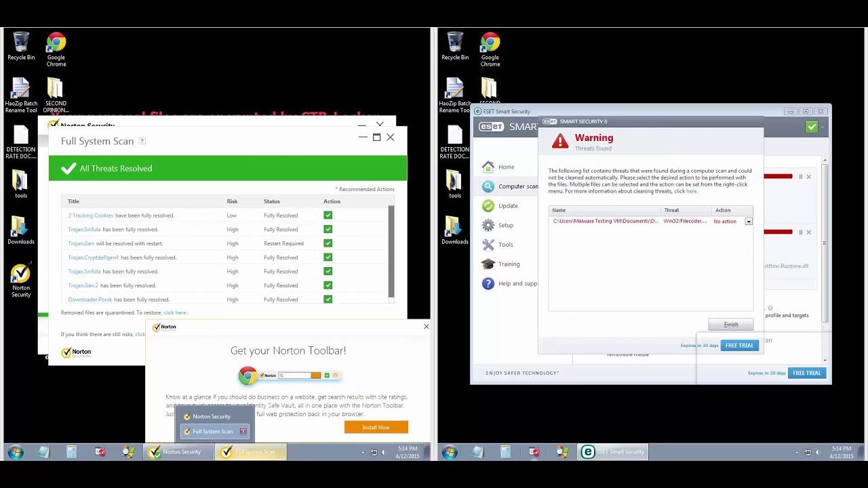
Task: Click here link to restore quarantined files
Action: (x=175, y=313)
